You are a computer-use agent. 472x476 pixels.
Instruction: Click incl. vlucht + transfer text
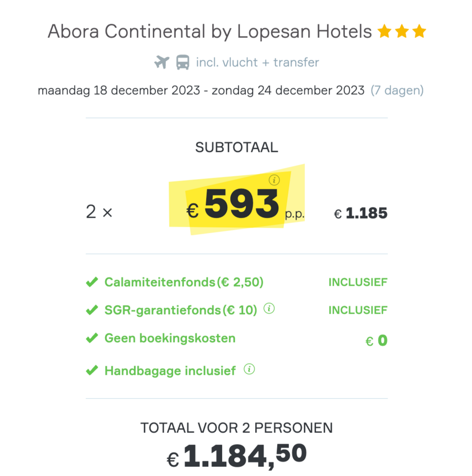[257, 62]
